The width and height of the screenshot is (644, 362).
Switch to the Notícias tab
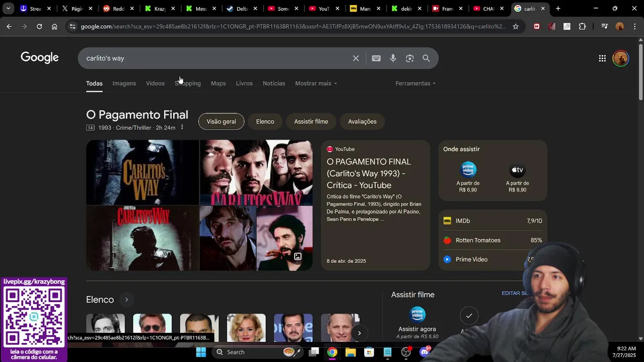point(274,83)
